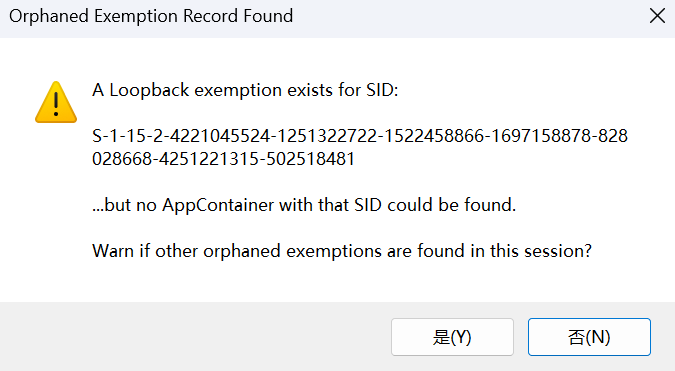
Task: Select the "1522458866" segment of the SID
Action: pos(434,136)
